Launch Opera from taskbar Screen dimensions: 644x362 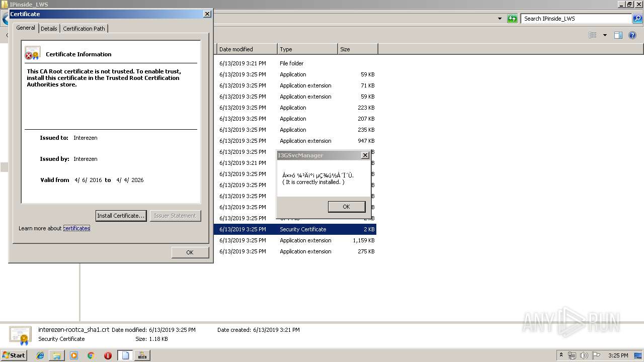click(x=108, y=355)
